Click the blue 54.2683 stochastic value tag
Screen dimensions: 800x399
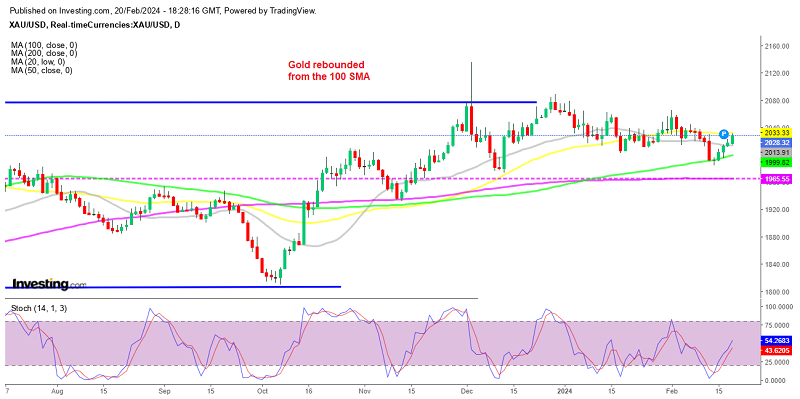coord(778,340)
